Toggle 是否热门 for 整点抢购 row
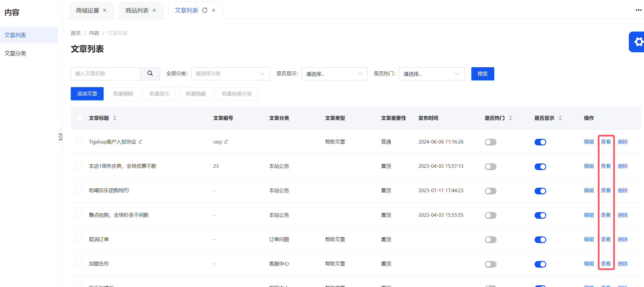 pyautogui.click(x=491, y=215)
